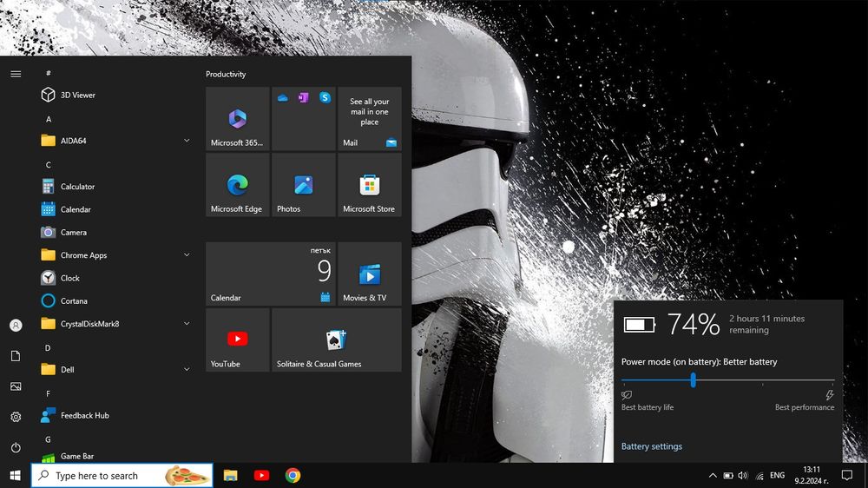Jump to the # section header
This screenshot has width=868, height=488.
point(48,73)
